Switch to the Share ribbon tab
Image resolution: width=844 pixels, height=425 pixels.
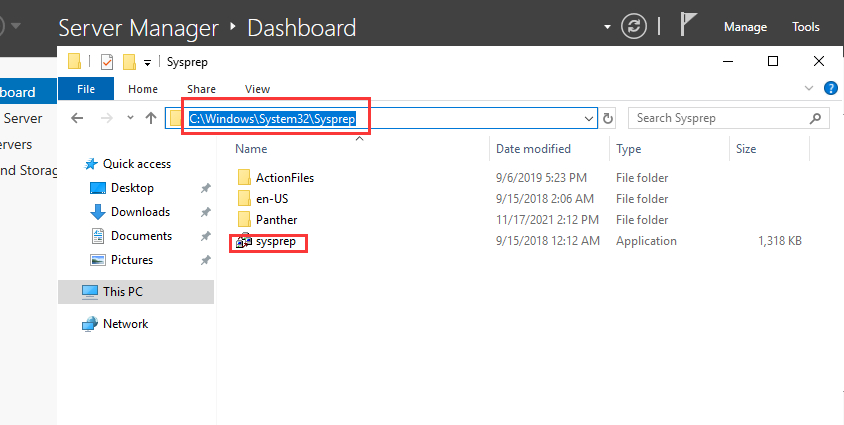(201, 89)
